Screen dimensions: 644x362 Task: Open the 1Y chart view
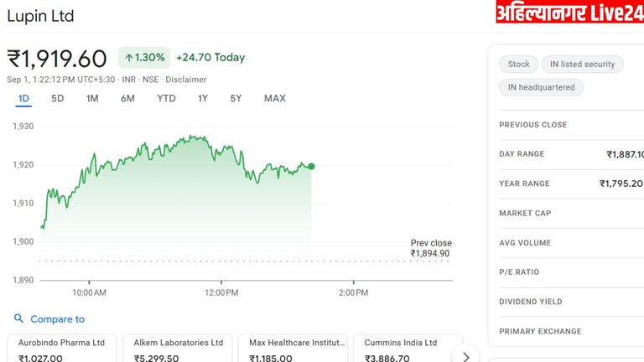(x=203, y=98)
